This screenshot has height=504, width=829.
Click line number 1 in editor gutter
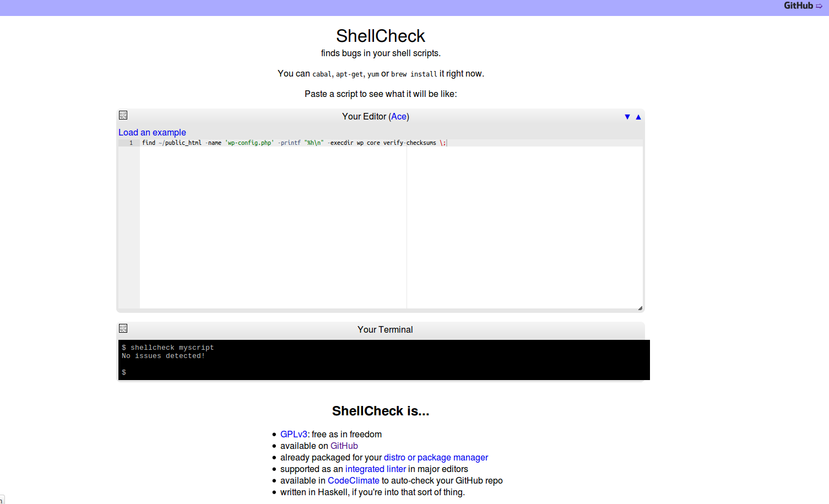(x=131, y=143)
